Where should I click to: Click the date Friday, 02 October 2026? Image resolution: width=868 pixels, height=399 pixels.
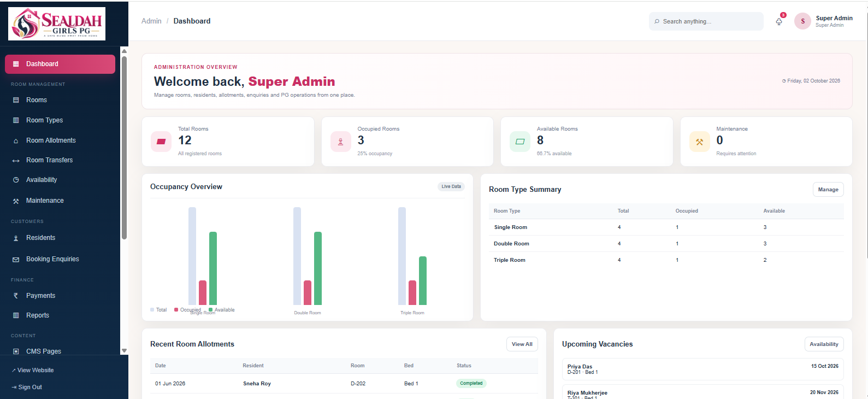click(811, 81)
